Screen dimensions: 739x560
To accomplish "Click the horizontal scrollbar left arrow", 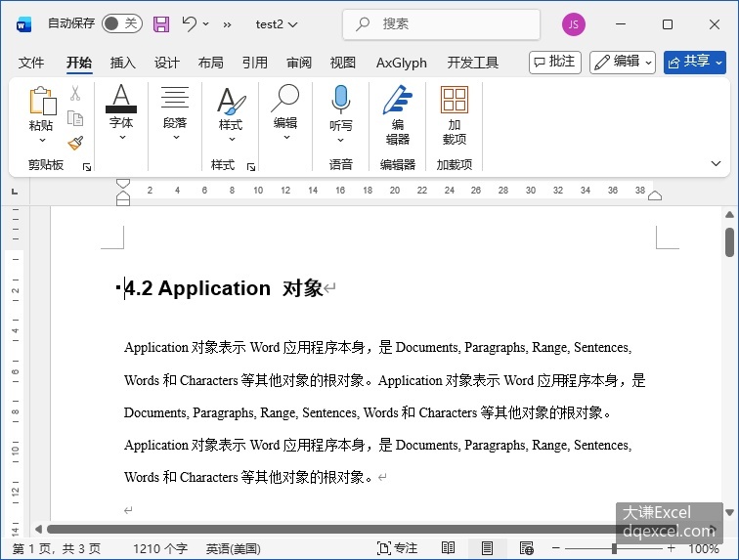I will tap(39, 529).
